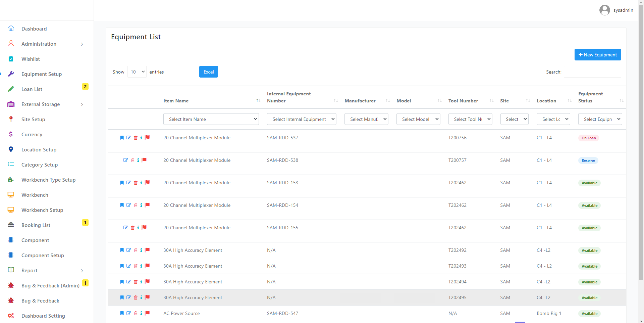Open the Select Item Name filter dropdown

211,119
